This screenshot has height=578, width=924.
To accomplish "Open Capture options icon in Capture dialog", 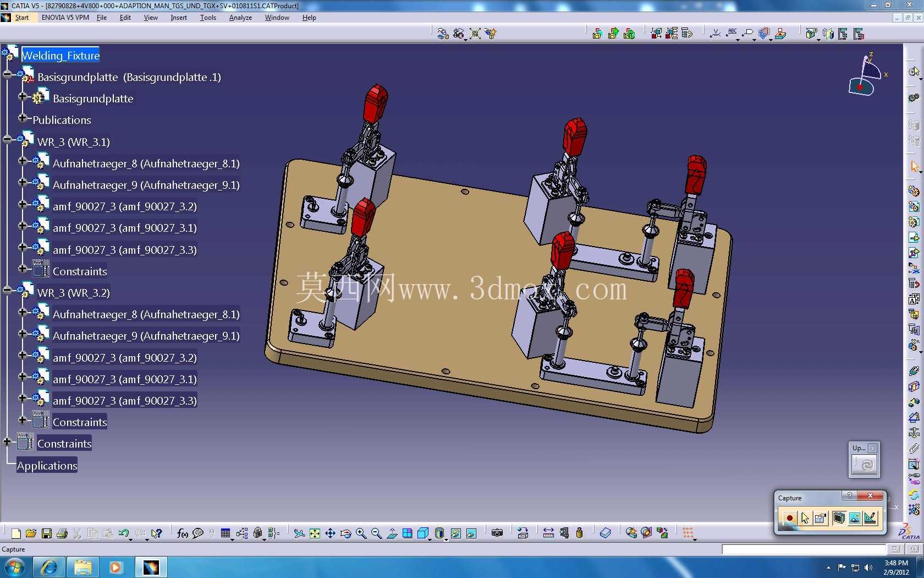I will pos(821,518).
